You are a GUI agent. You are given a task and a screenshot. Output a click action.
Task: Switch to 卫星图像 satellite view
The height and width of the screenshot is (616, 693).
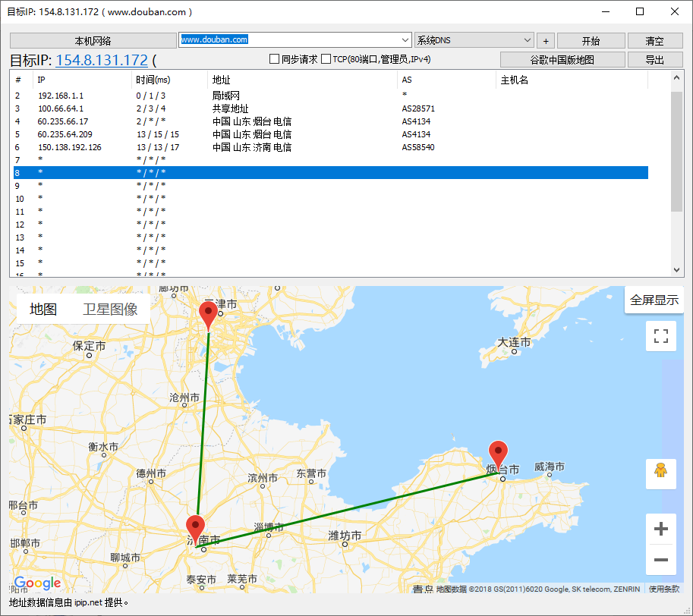110,309
